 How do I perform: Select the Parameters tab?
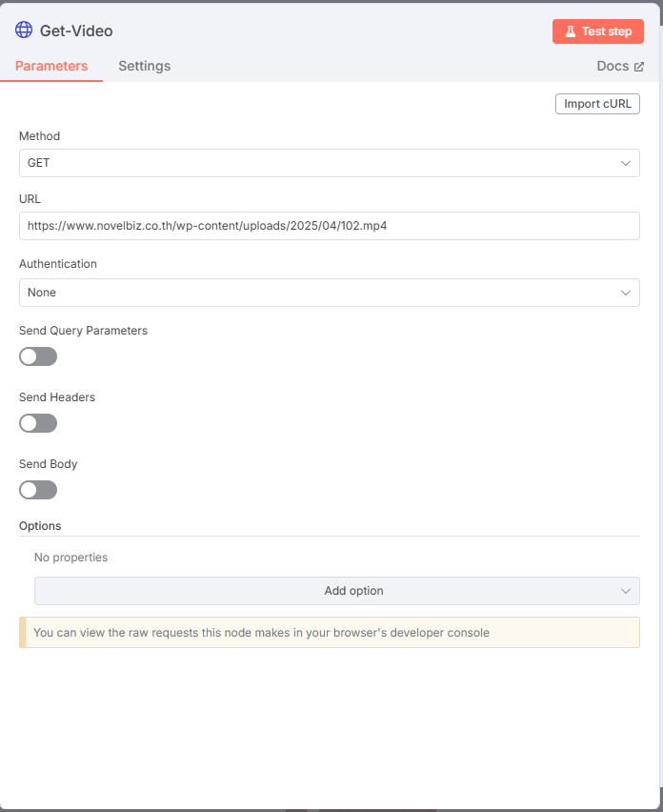click(51, 66)
